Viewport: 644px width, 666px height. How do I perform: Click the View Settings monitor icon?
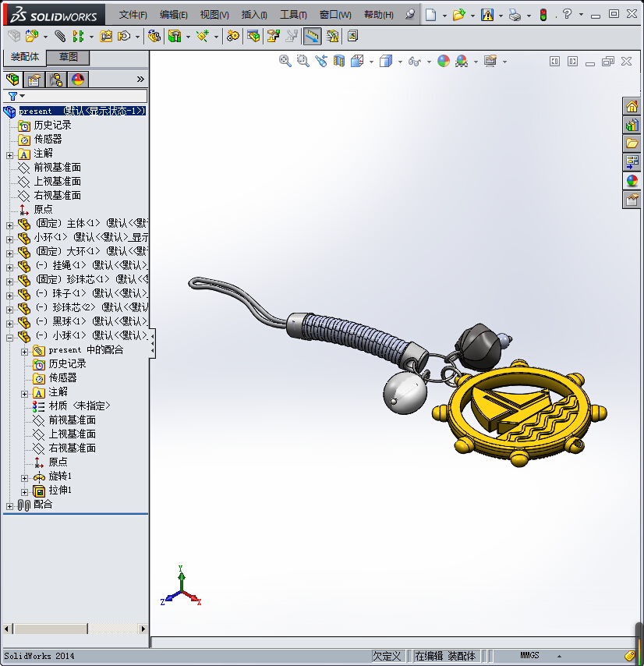click(x=490, y=61)
